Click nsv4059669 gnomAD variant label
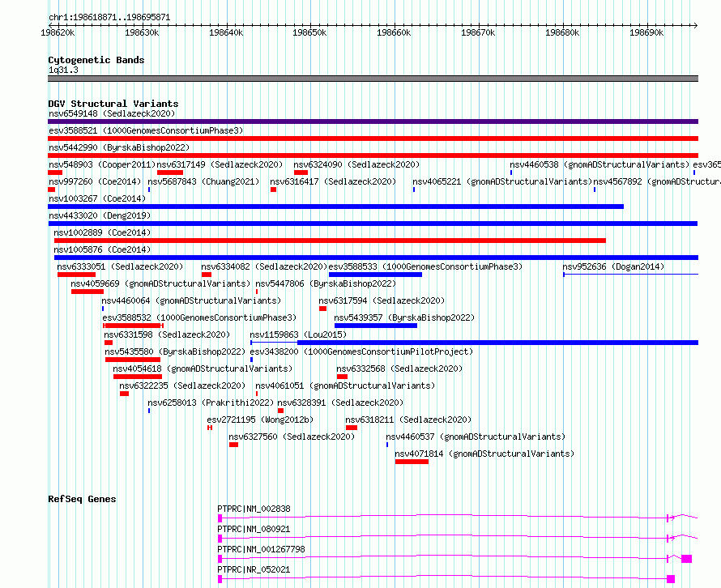The width and height of the screenshot is (721, 588). [160, 283]
